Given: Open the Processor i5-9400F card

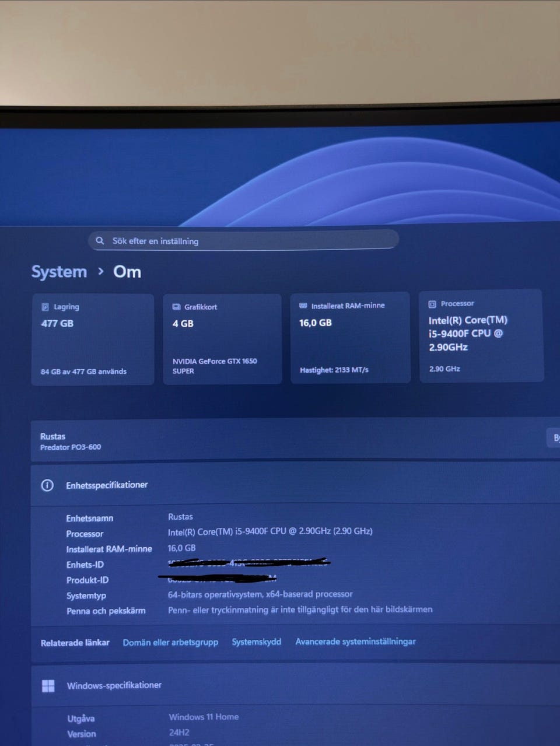Looking at the screenshot, I should (481, 336).
